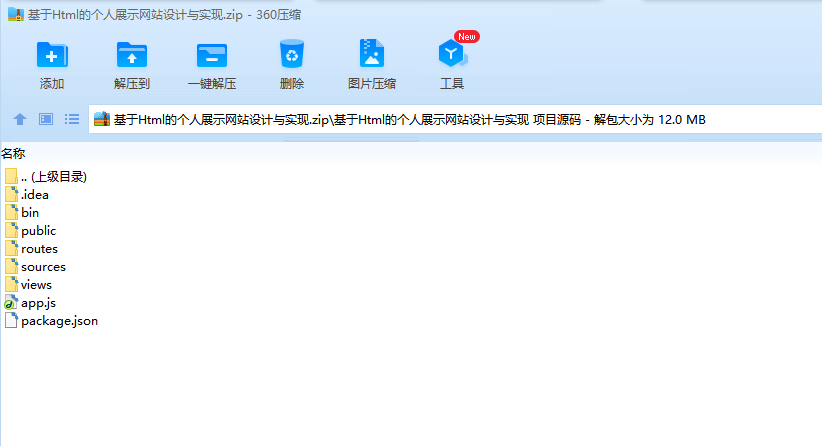Image resolution: width=822 pixels, height=446 pixels.
Task: Click the .idea folder icon
Action: click(11, 194)
